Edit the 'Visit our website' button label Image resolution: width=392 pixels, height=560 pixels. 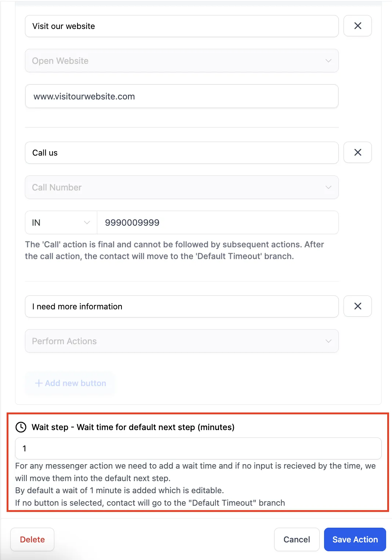coord(181,26)
